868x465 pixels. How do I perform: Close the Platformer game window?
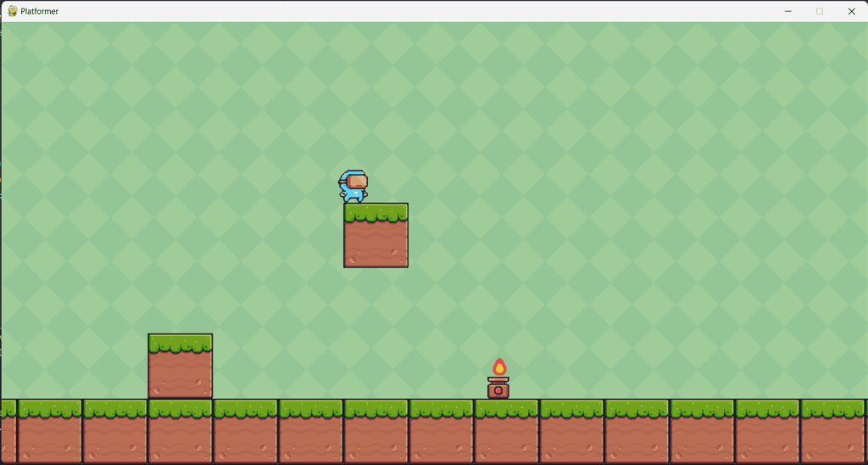click(x=851, y=11)
